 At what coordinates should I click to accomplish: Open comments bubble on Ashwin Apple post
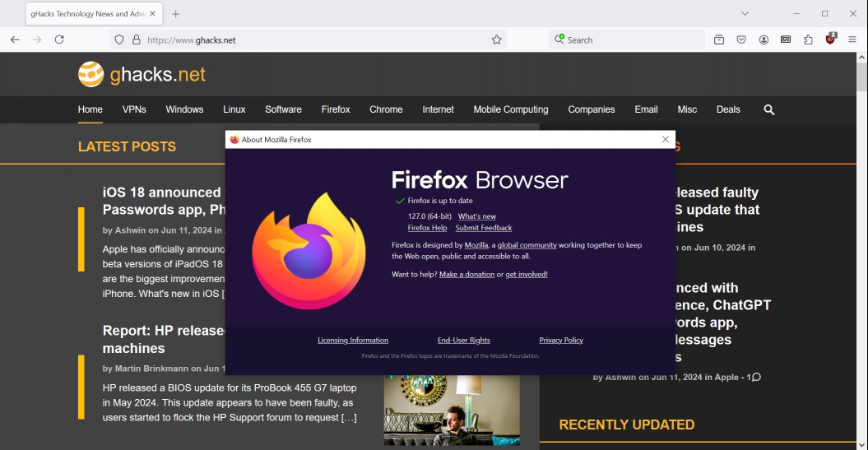click(x=756, y=377)
